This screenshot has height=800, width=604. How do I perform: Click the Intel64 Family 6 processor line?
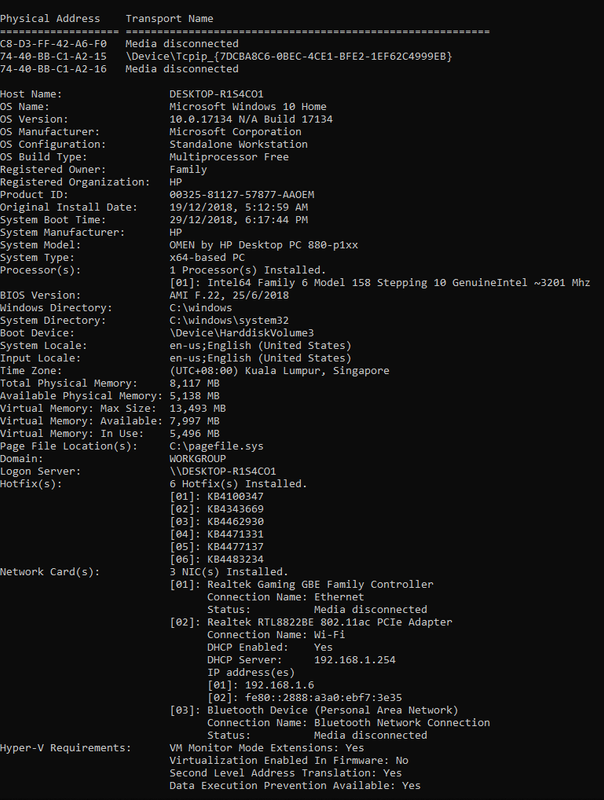tap(380, 283)
